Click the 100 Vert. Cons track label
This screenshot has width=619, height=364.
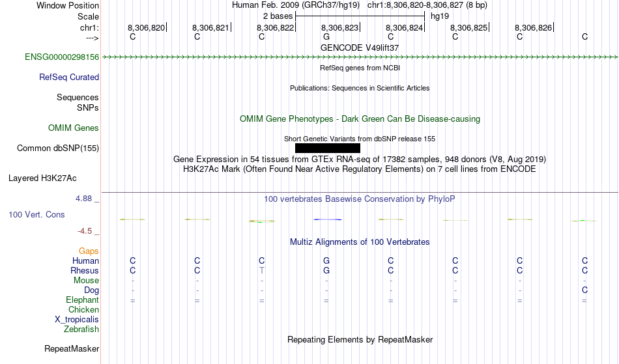[x=36, y=214]
